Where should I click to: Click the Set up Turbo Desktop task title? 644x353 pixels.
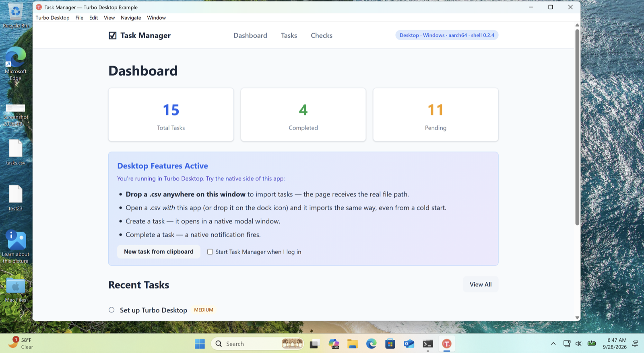[153, 310]
